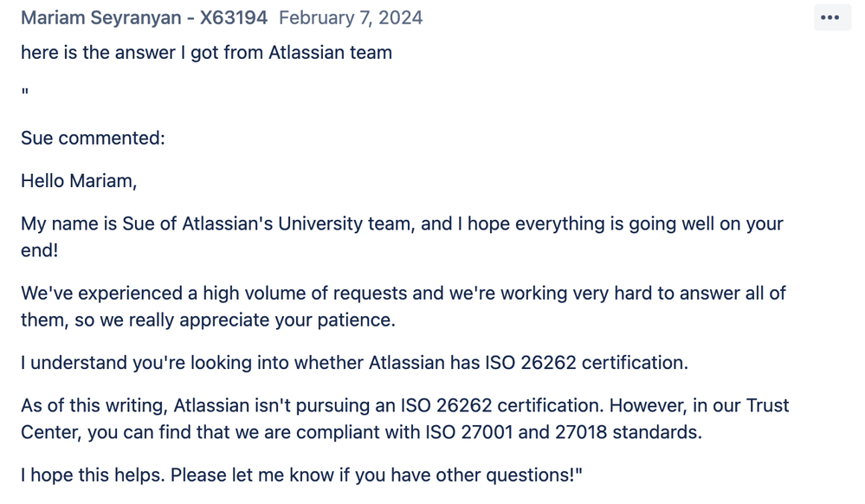Click the word 'end!' in the comment
Screen dimensions: 865x504
(39, 250)
